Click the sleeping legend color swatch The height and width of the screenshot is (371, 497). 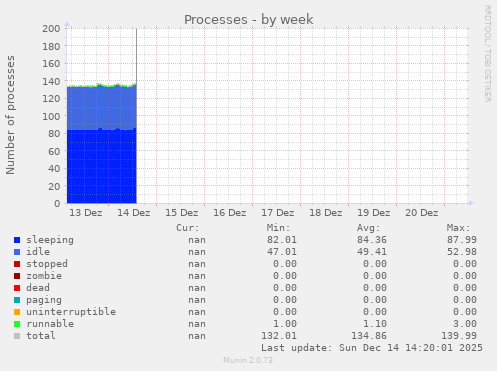[x=17, y=240]
